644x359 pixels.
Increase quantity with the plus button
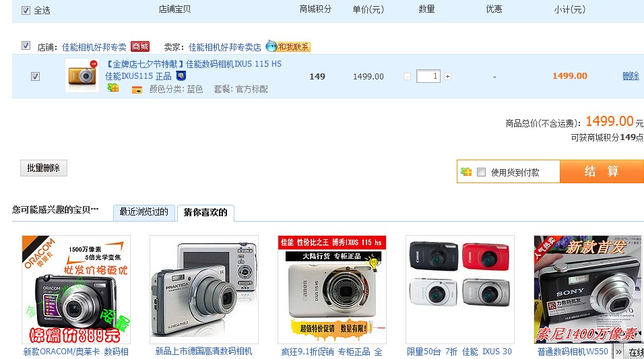[448, 76]
